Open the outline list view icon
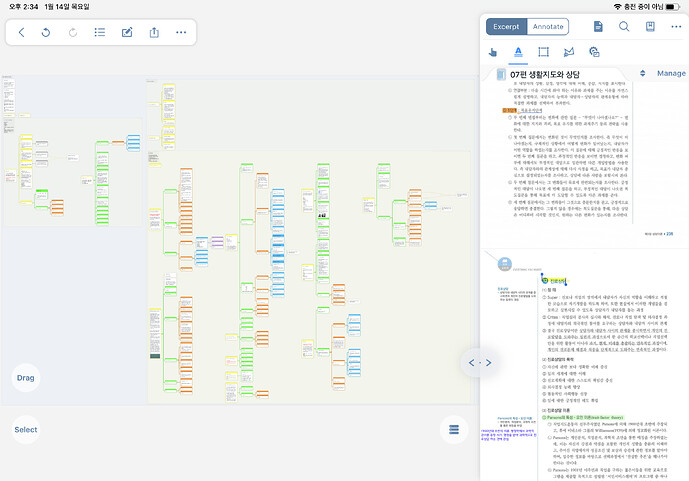Viewport: 689px width, 481px height. (100, 32)
